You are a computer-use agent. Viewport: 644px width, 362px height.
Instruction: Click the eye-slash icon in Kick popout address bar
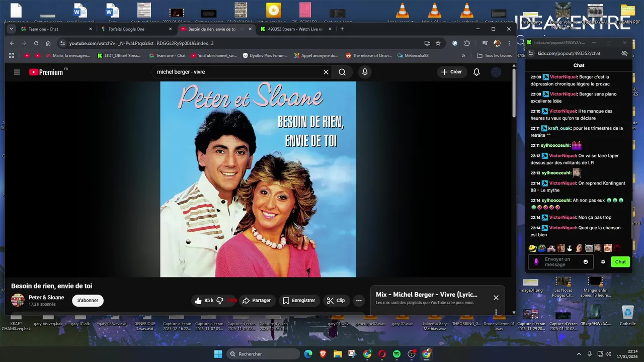coord(624,53)
